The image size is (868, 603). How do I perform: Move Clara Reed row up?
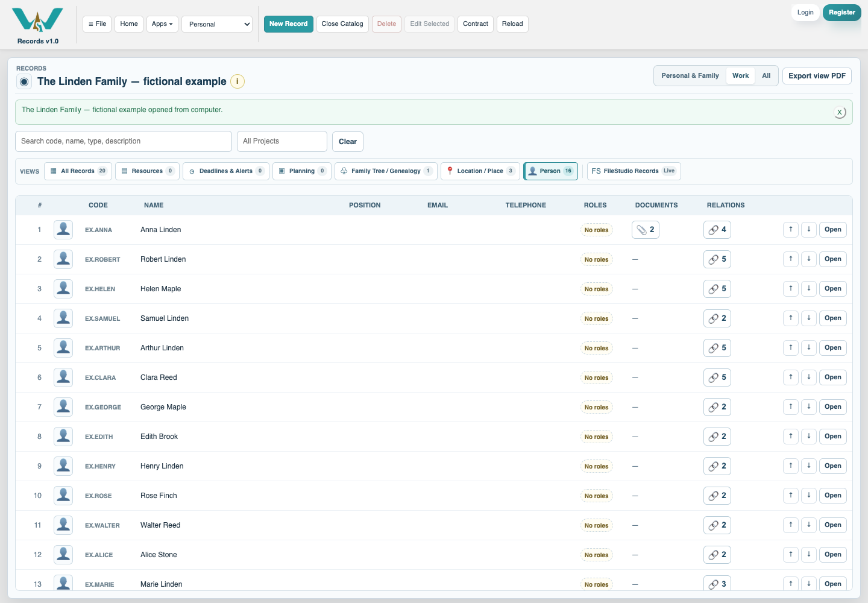(x=791, y=377)
